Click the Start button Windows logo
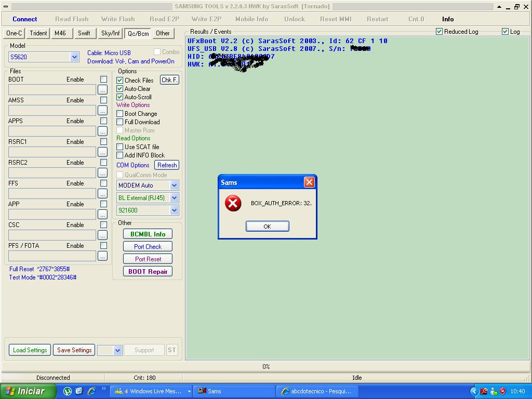 click(10, 391)
